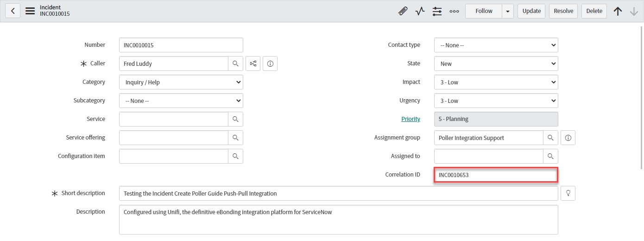Show related incidents hierarchy icon next to Caller
The width and height of the screenshot is (644, 241).
pyautogui.click(x=253, y=63)
